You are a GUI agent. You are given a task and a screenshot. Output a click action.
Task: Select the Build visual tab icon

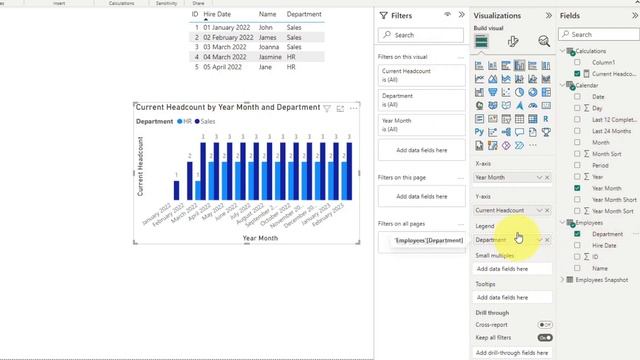481,41
